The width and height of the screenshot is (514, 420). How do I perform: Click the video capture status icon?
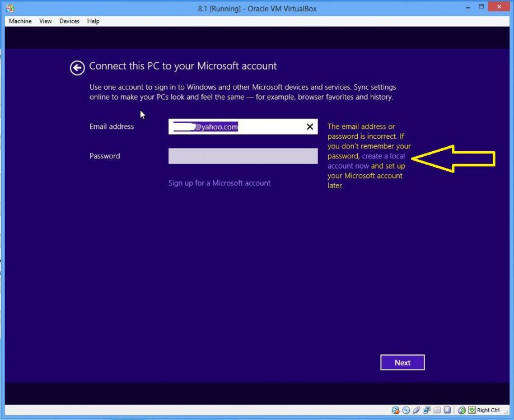click(x=446, y=410)
